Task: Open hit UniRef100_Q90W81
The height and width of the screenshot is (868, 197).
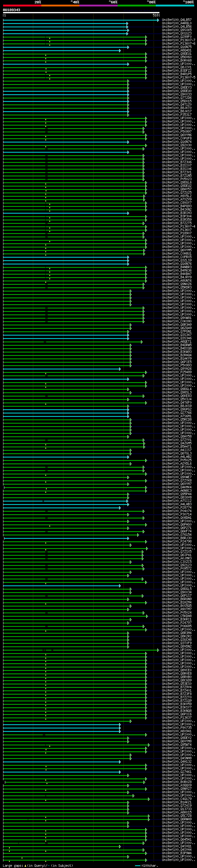Action: coord(177,318)
